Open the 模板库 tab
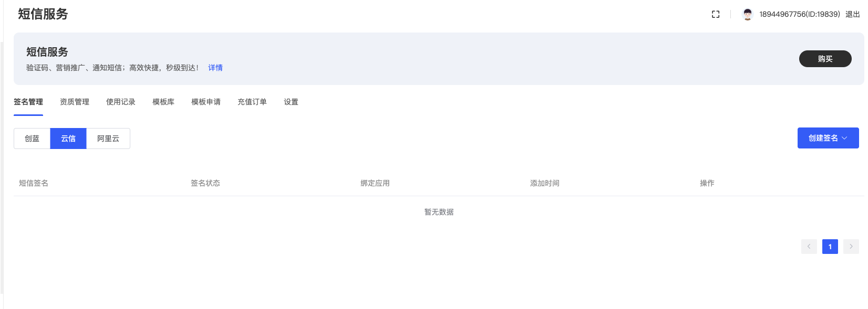The height and width of the screenshot is (309, 868). [163, 102]
